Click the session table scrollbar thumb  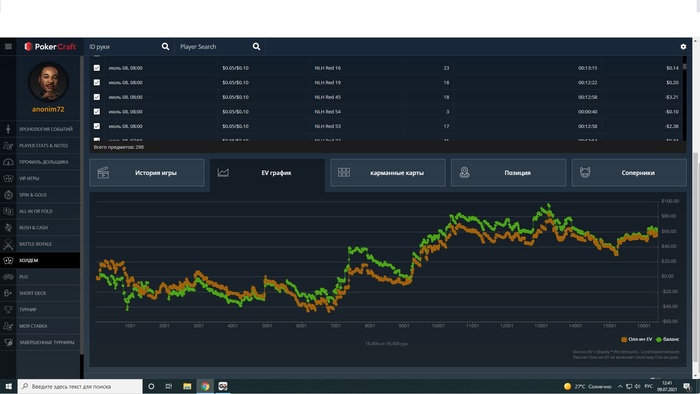pos(684,66)
